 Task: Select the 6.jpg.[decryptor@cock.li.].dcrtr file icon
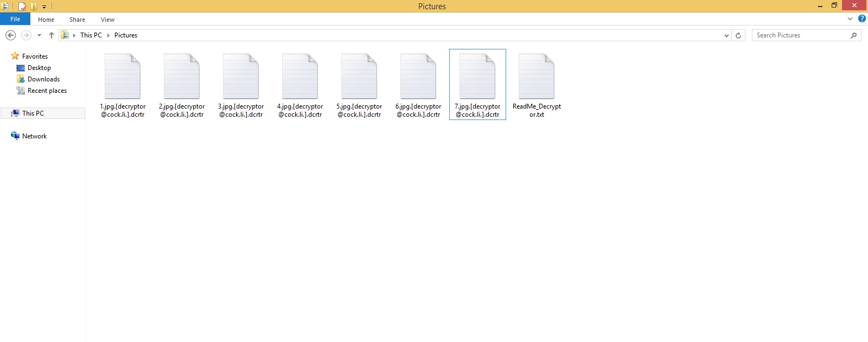(418, 76)
